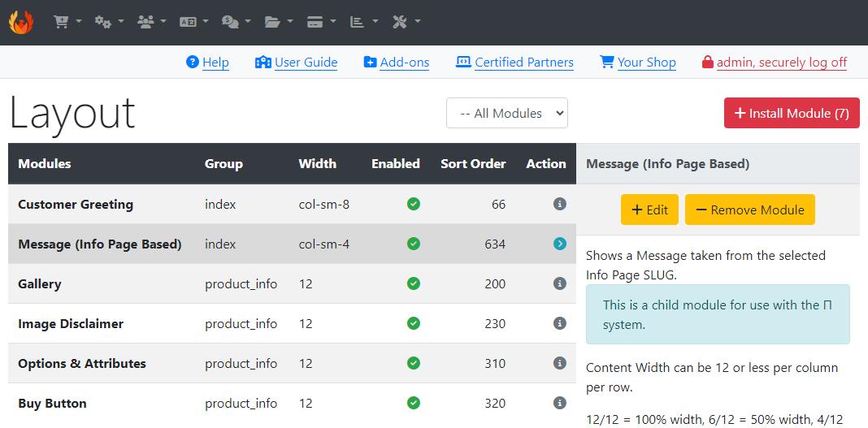This screenshot has width=868, height=428.
Task: Click the Gallery row info icon
Action: (x=560, y=283)
